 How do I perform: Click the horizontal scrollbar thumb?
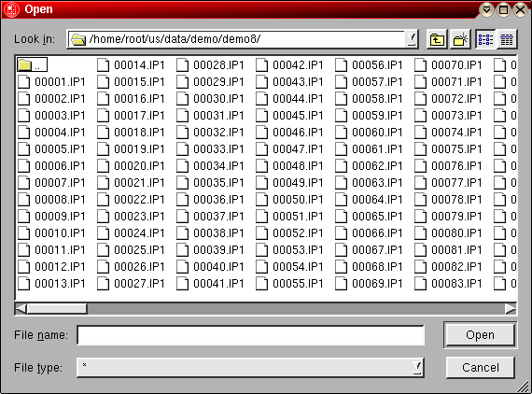(57, 309)
